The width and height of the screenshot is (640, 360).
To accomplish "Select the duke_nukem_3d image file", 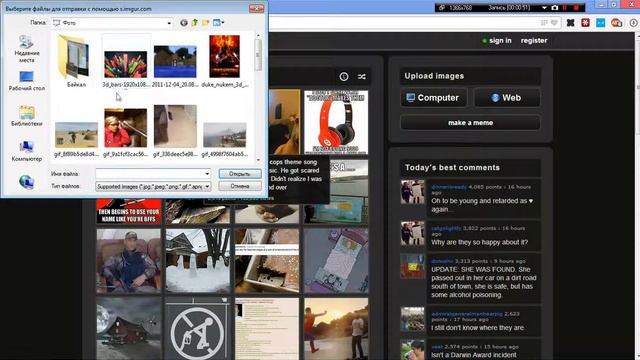I will [224, 61].
